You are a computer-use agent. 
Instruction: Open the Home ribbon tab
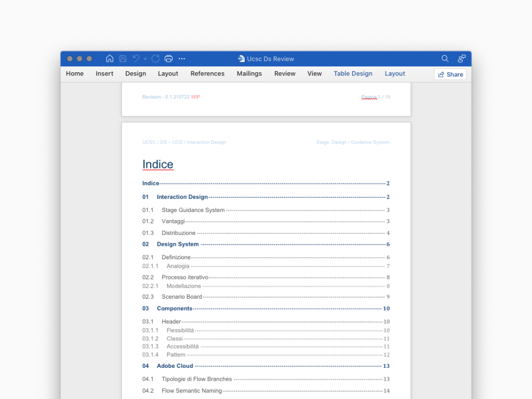coord(75,74)
